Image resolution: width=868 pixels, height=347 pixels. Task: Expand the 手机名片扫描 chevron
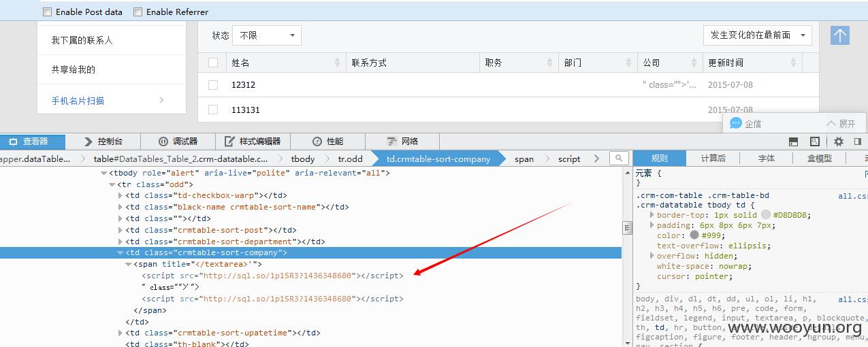(x=162, y=100)
